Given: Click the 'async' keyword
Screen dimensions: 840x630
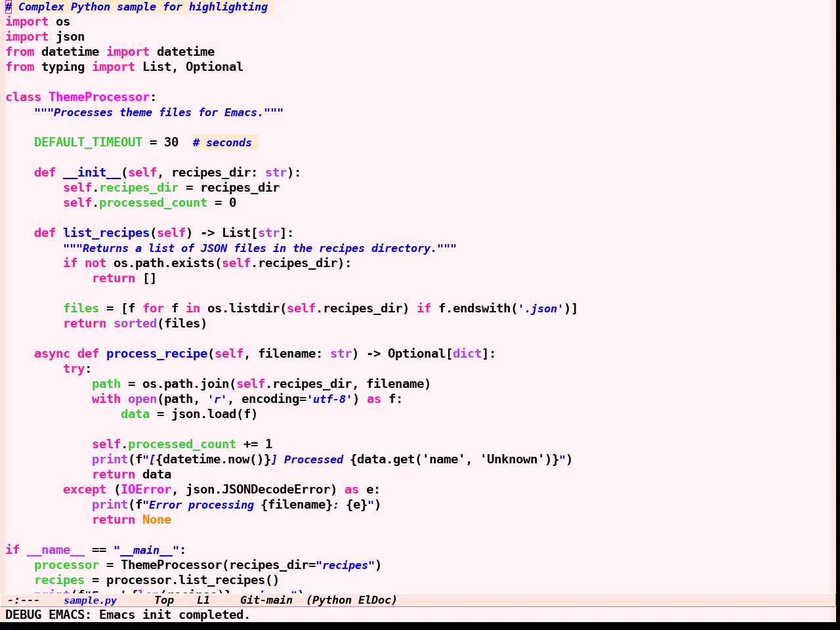Looking at the screenshot, I should point(52,354).
